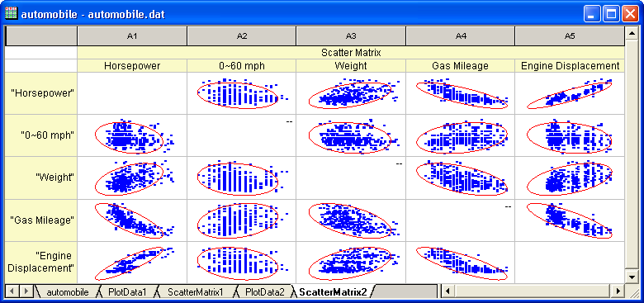Open 0~60 mph row Horsepower column scatter
This screenshot has width=644, height=303.
tap(132, 135)
